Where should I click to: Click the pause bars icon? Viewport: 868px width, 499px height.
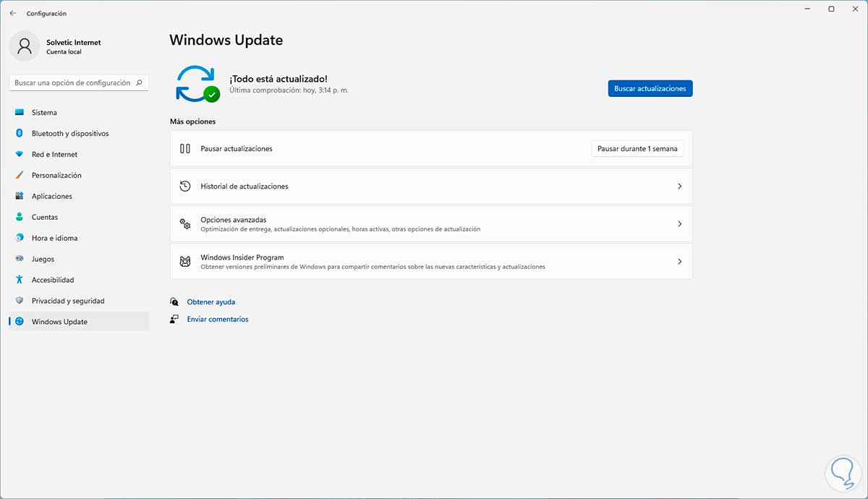pyautogui.click(x=185, y=148)
